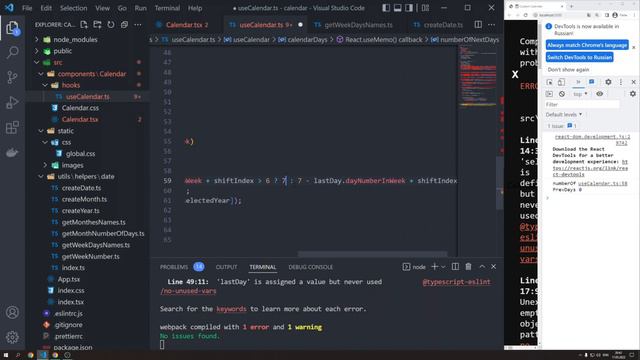Open Explorer more actions menu
This screenshot has width=640, height=360.
click(138, 24)
